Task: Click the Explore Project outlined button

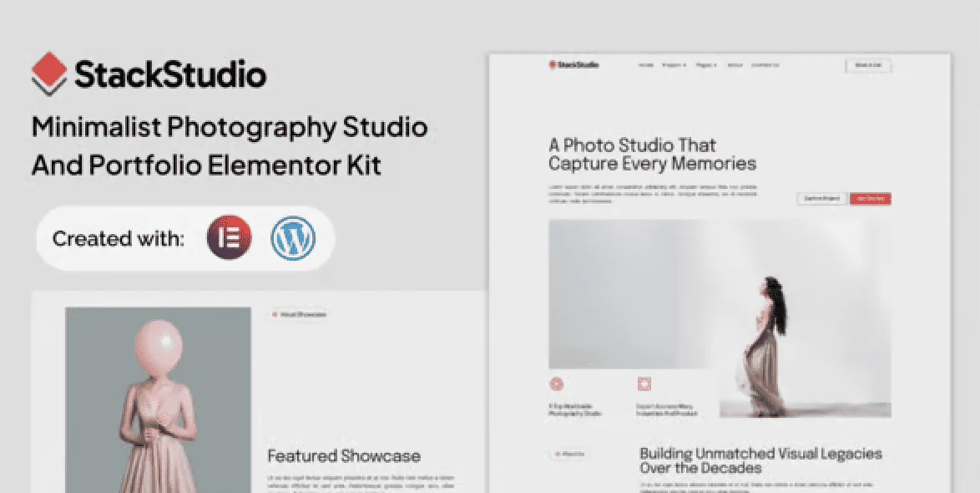Action: click(x=822, y=198)
